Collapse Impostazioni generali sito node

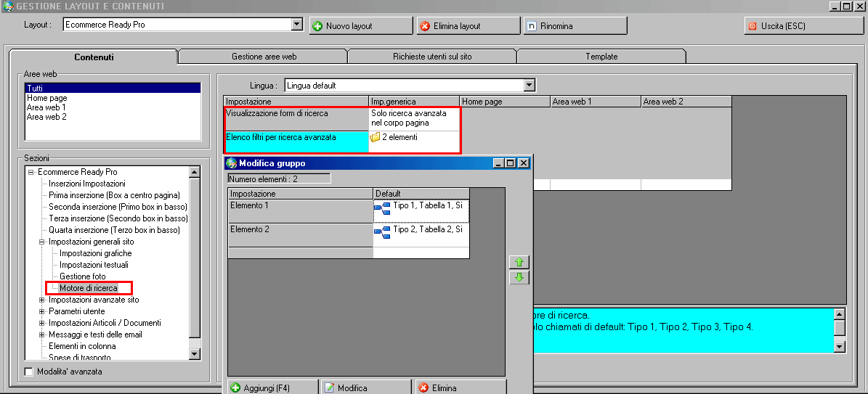pos(42,242)
